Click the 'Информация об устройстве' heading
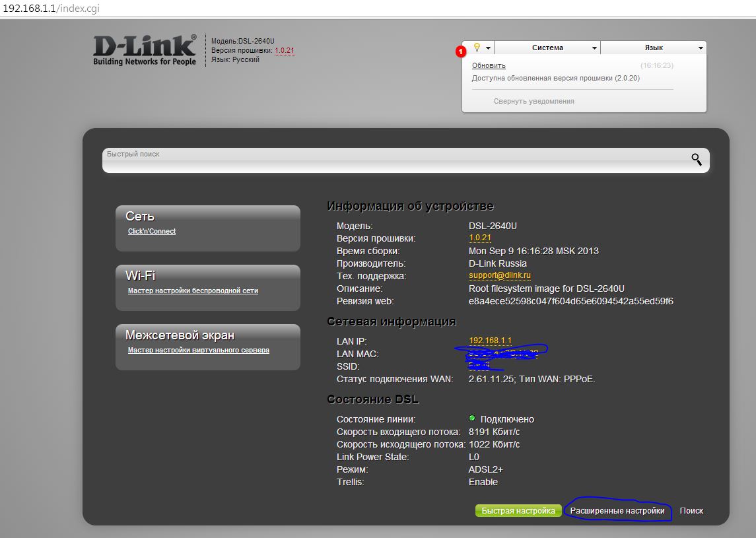The height and width of the screenshot is (538, 756). pos(410,206)
